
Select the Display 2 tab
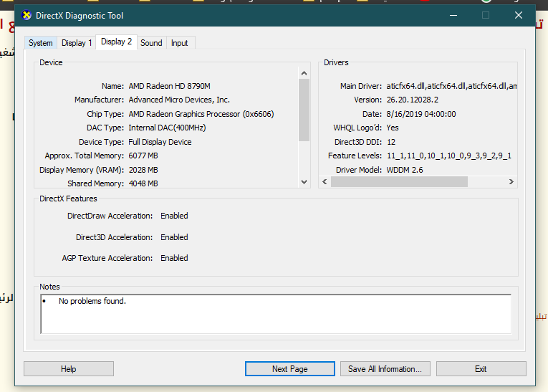[x=116, y=42]
